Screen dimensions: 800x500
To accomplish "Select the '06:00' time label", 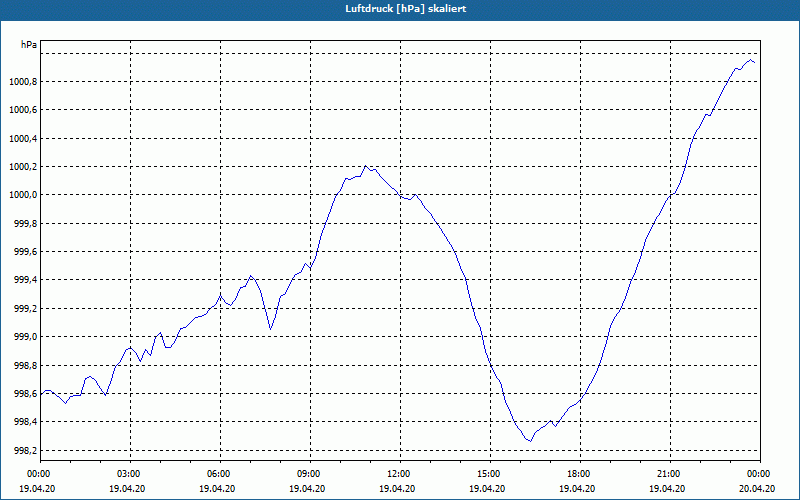I will click(220, 474).
